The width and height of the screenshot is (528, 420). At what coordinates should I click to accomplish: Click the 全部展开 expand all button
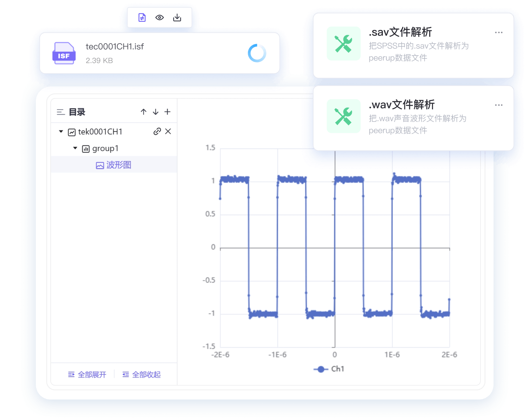point(87,375)
